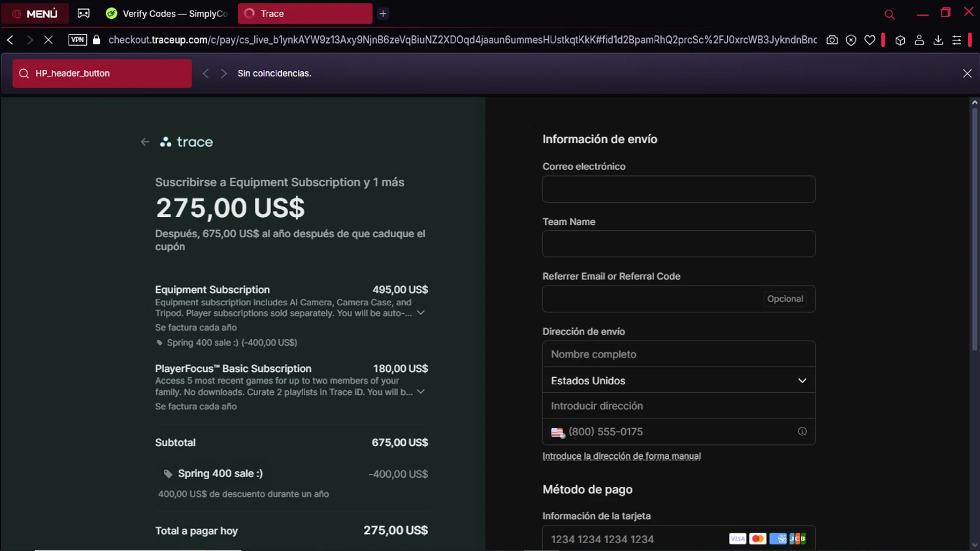Click the page scrollbar thumb

(974, 229)
